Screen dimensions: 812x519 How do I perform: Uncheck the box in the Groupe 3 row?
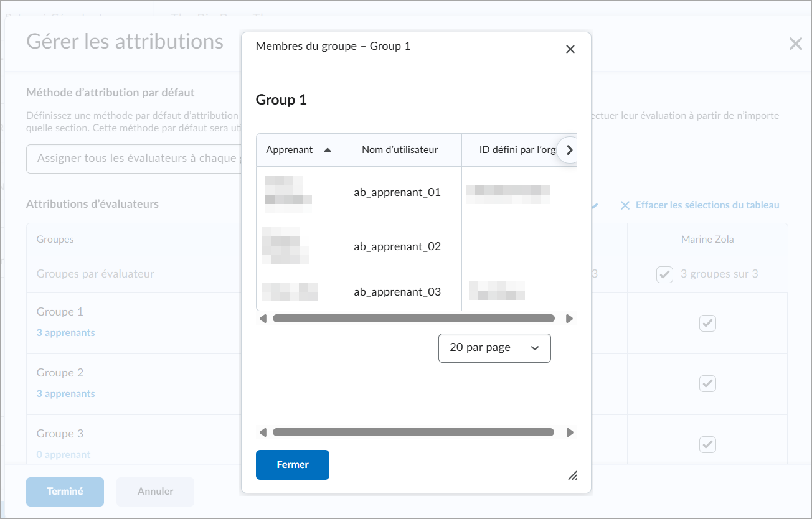click(707, 444)
